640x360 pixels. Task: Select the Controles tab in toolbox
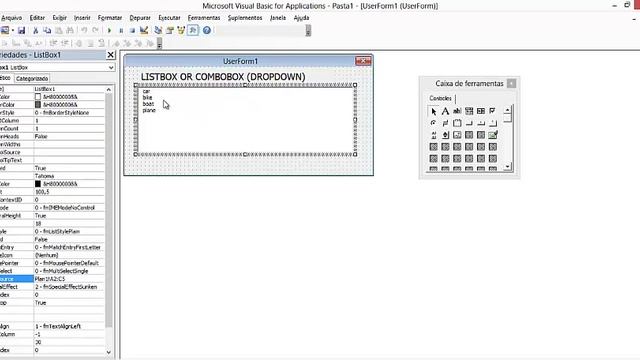coord(440,98)
